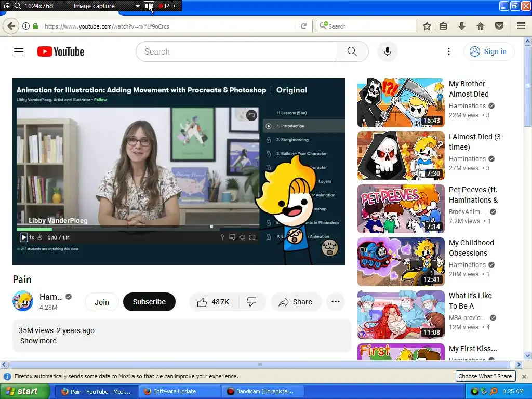This screenshot has width=532, height=399.
Task: Focus the YouTube search box
Action: point(236,51)
